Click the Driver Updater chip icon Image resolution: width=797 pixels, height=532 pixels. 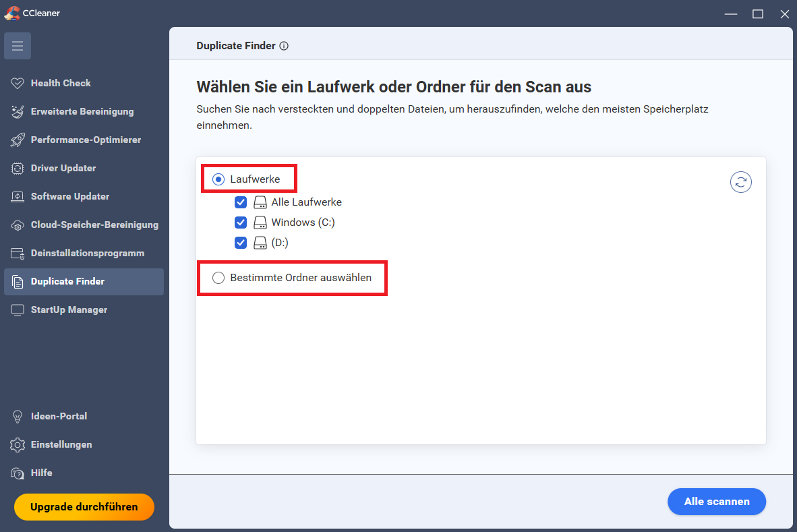pyautogui.click(x=18, y=168)
